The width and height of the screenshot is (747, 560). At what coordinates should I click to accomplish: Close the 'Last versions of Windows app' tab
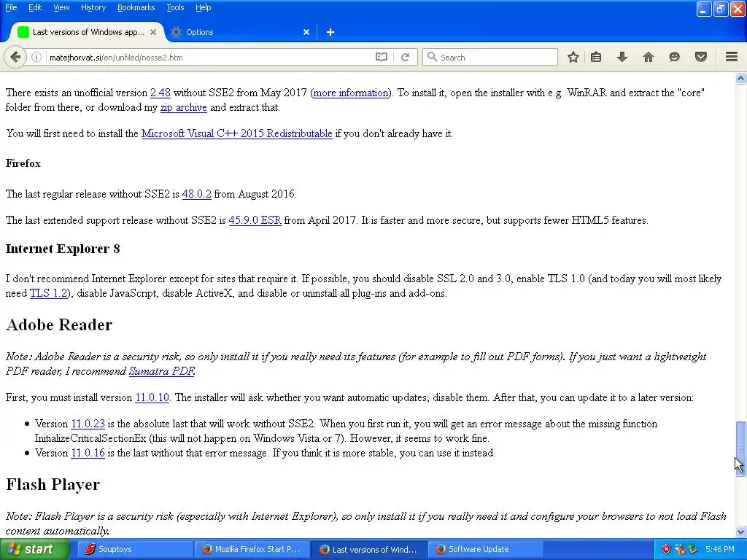click(x=153, y=32)
